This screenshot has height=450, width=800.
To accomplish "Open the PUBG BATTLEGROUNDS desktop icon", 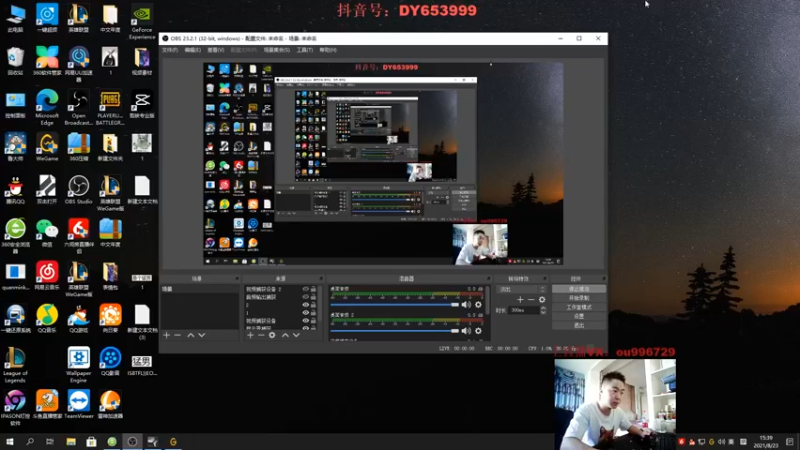I will click(x=110, y=108).
